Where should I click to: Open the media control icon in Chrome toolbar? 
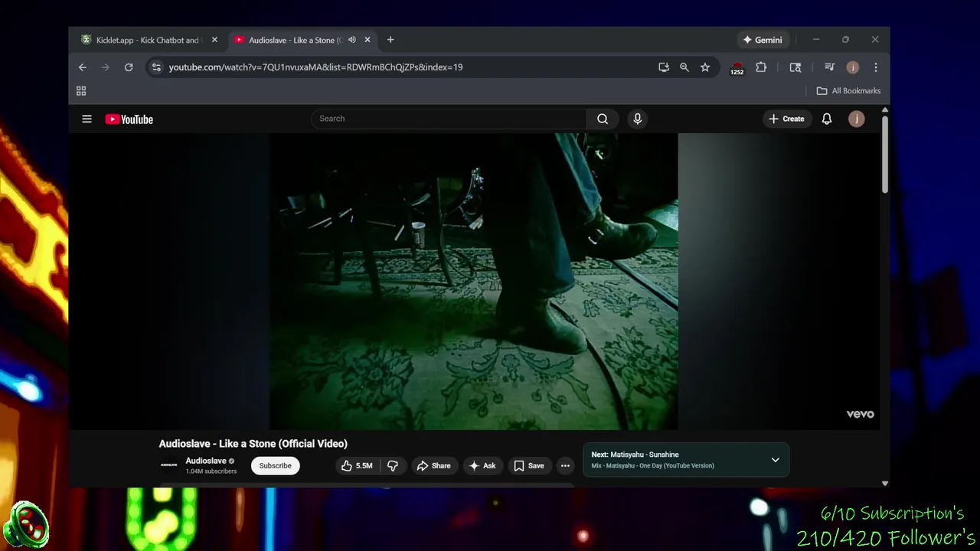pos(829,67)
